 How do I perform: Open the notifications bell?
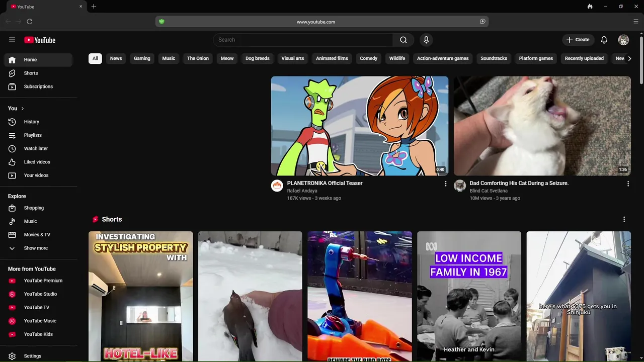point(604,40)
